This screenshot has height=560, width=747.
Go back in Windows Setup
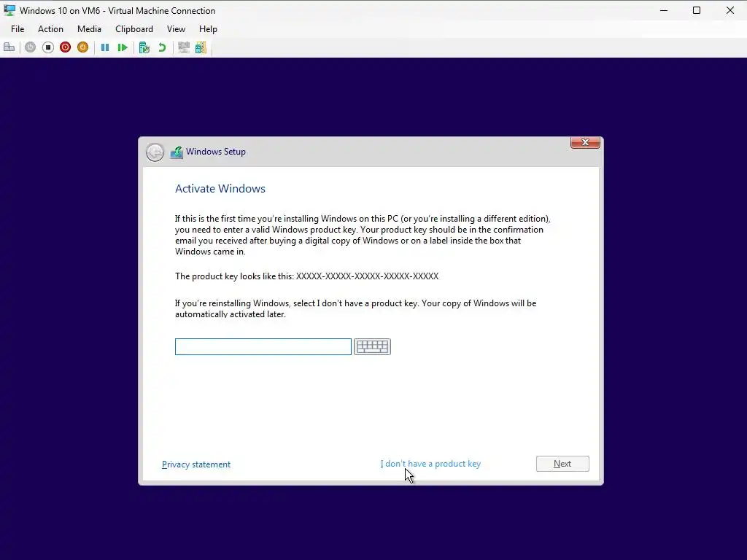tap(155, 152)
